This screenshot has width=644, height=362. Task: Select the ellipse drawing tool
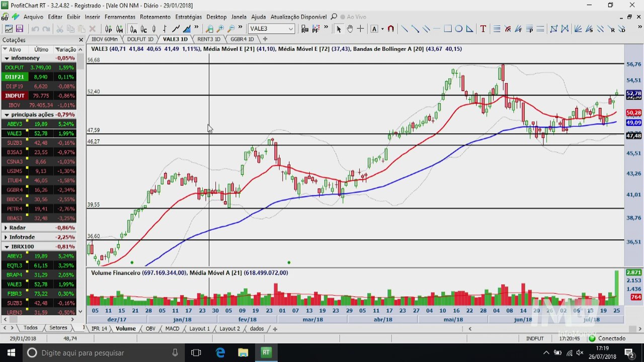point(458,29)
